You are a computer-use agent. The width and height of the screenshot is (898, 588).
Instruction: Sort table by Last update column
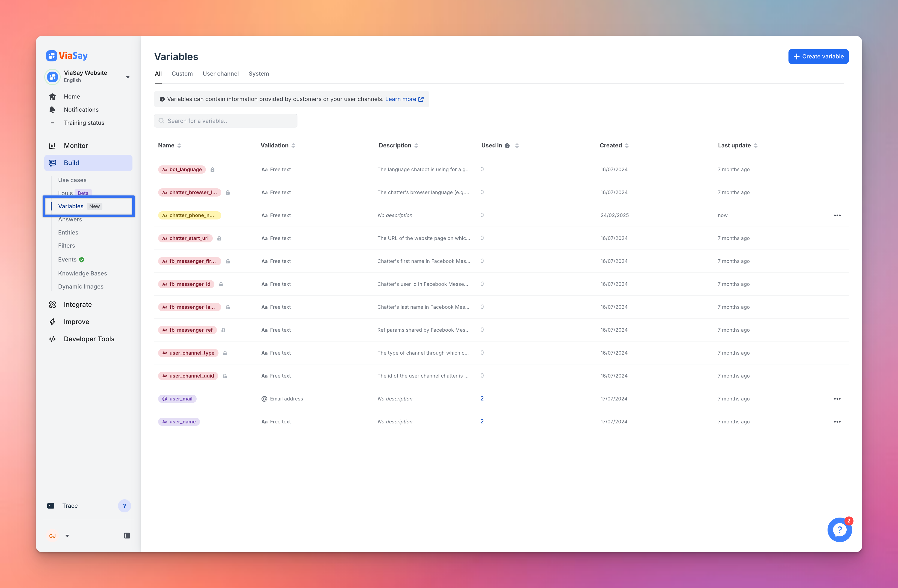pos(755,145)
